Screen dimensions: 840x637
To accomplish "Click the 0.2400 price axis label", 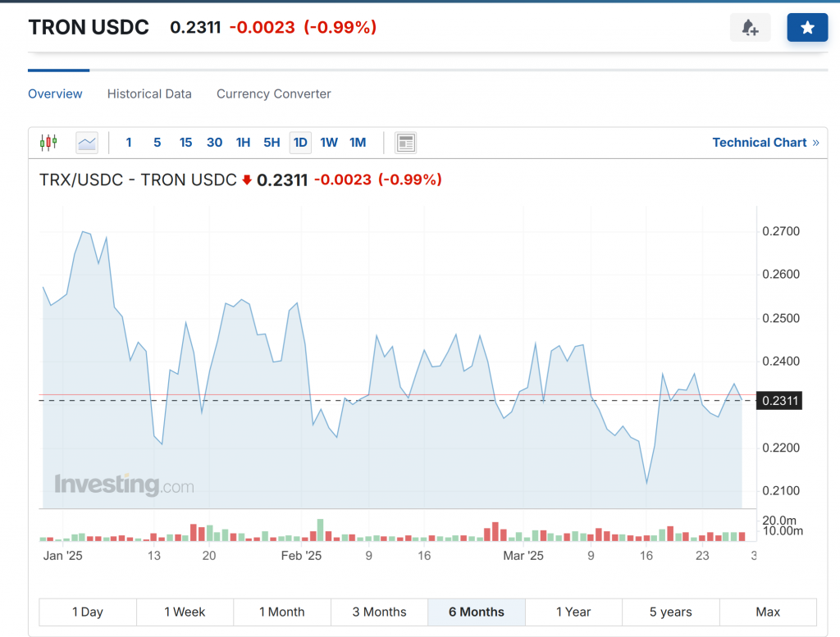I will click(x=781, y=362).
